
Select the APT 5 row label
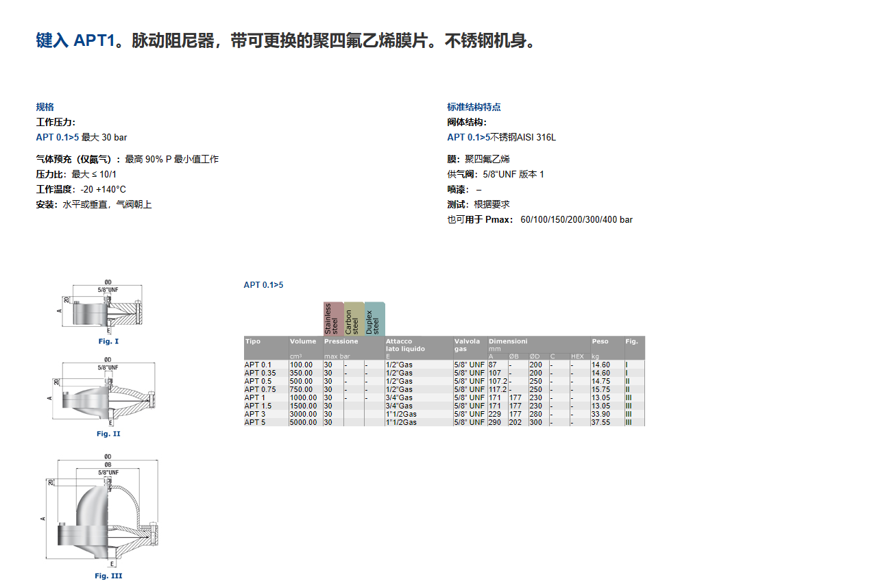pyautogui.click(x=255, y=422)
